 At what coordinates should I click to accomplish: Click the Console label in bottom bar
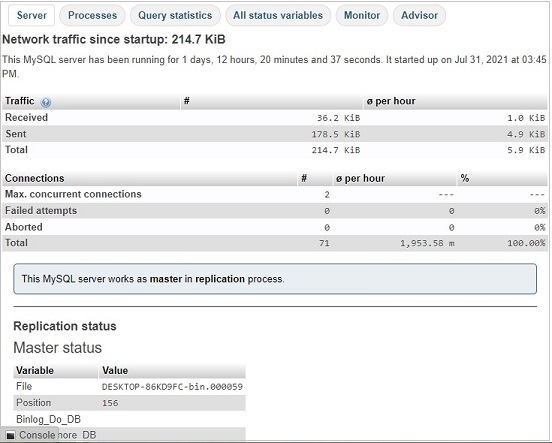pyautogui.click(x=37, y=435)
